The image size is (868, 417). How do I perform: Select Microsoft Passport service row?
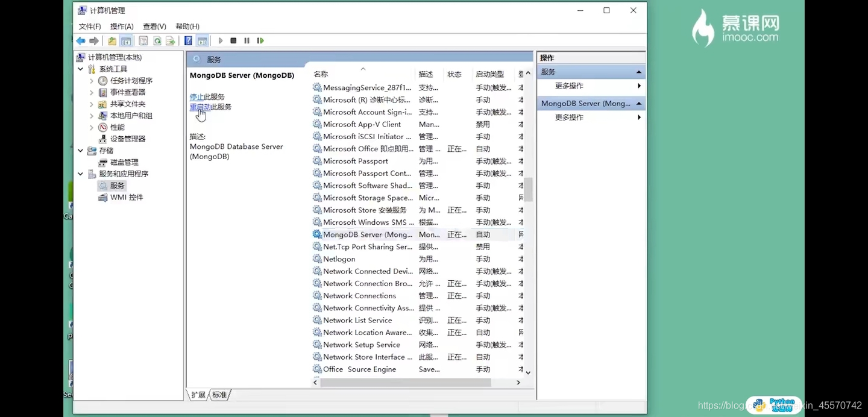coord(417,161)
